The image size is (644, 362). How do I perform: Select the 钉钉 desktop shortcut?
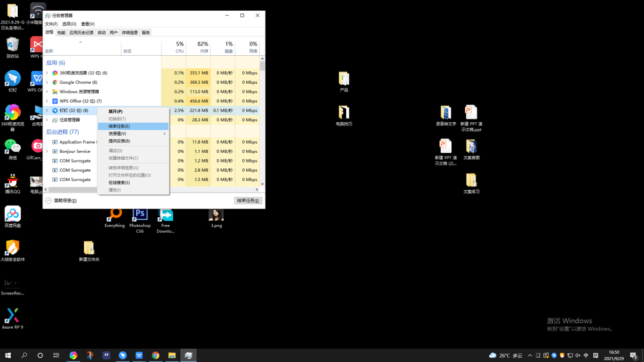point(13,82)
